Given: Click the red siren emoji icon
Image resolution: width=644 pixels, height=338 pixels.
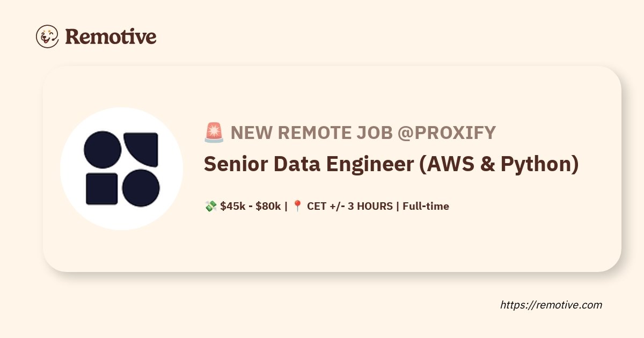Looking at the screenshot, I should pyautogui.click(x=214, y=133).
